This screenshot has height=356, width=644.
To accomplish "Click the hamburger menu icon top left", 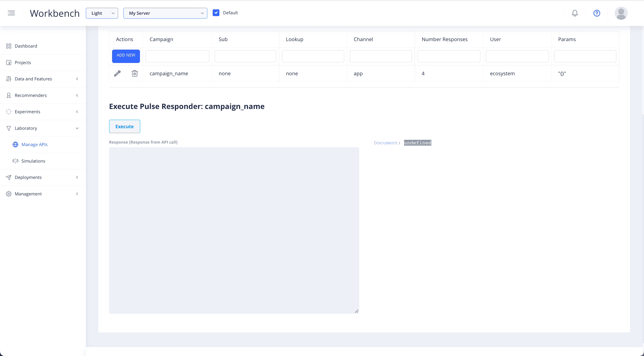I will click(x=11, y=13).
